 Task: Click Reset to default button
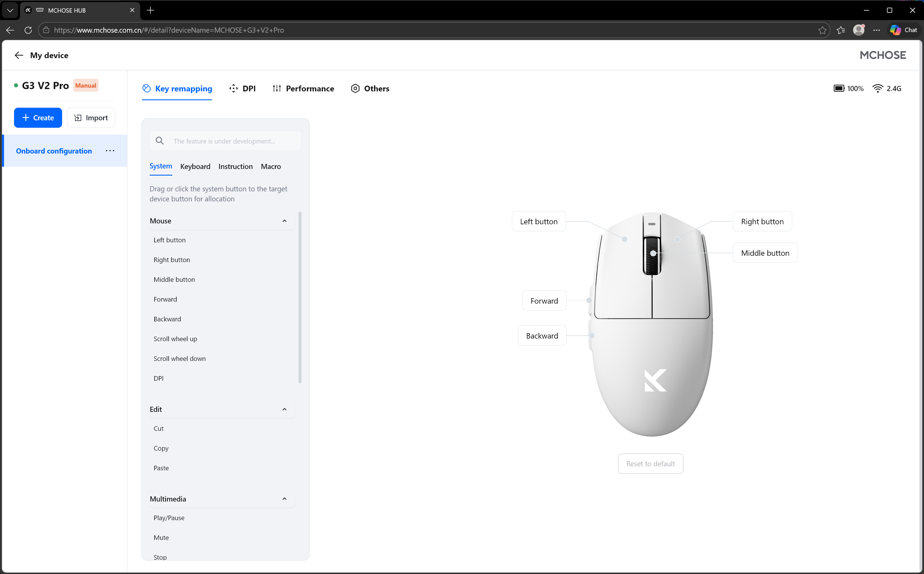tap(651, 463)
